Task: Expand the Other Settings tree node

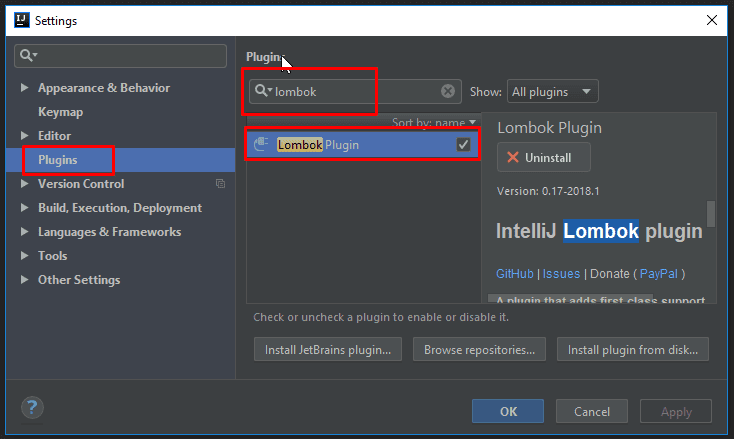Action: [x=24, y=279]
